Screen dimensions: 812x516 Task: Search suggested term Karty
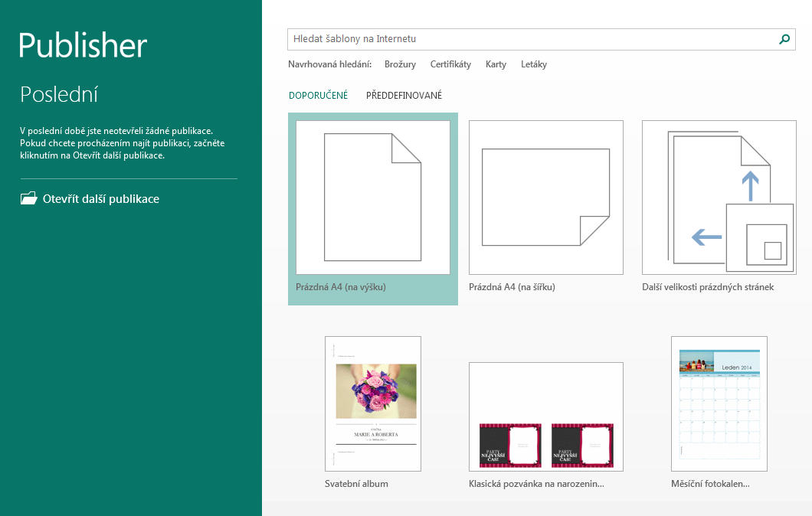click(496, 64)
